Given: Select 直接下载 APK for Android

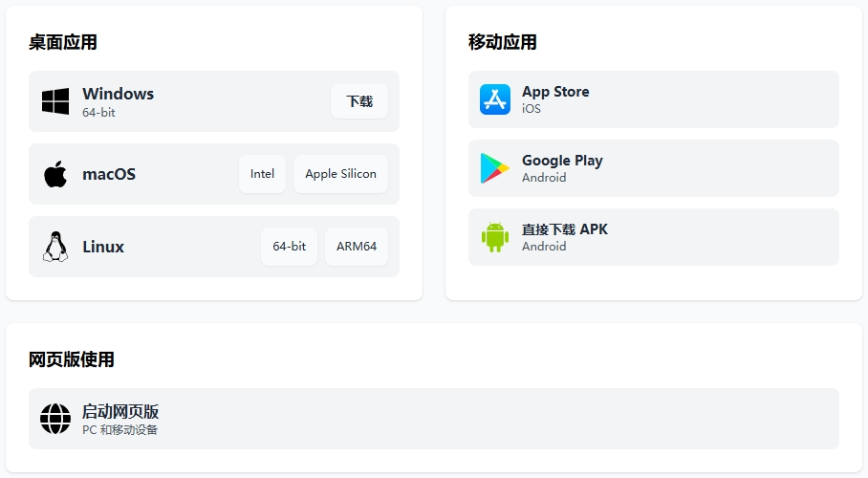Looking at the screenshot, I should click(653, 237).
